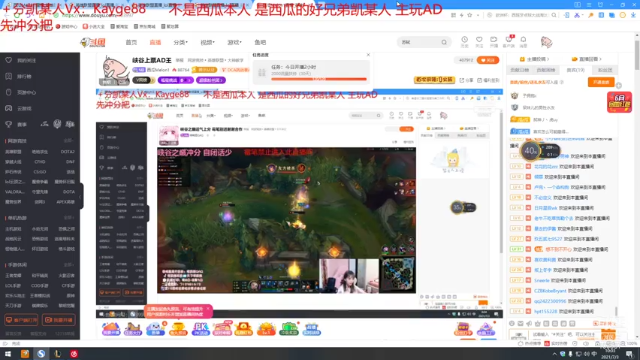Open the red 6月 promo badge
This screenshot has height=360, width=640.
tap(619, 102)
